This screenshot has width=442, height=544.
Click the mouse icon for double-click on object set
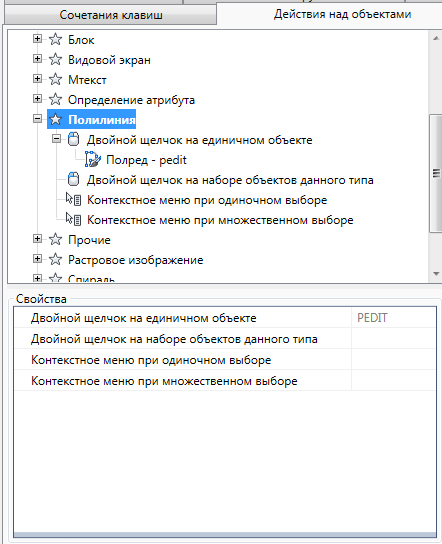click(x=73, y=179)
